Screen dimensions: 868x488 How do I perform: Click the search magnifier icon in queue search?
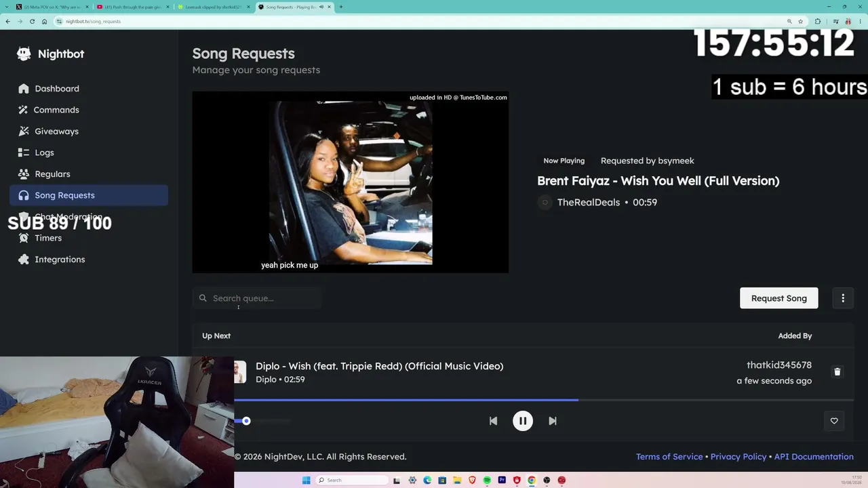203,298
